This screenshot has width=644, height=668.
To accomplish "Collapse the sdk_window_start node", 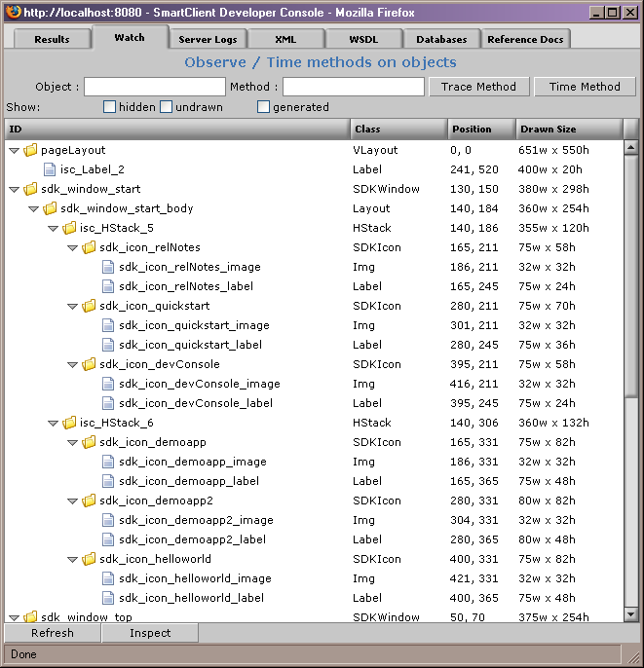I will tap(14, 189).
